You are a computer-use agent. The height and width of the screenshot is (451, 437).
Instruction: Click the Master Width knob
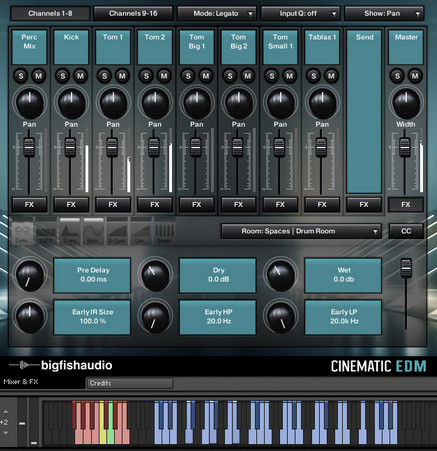[x=406, y=103]
